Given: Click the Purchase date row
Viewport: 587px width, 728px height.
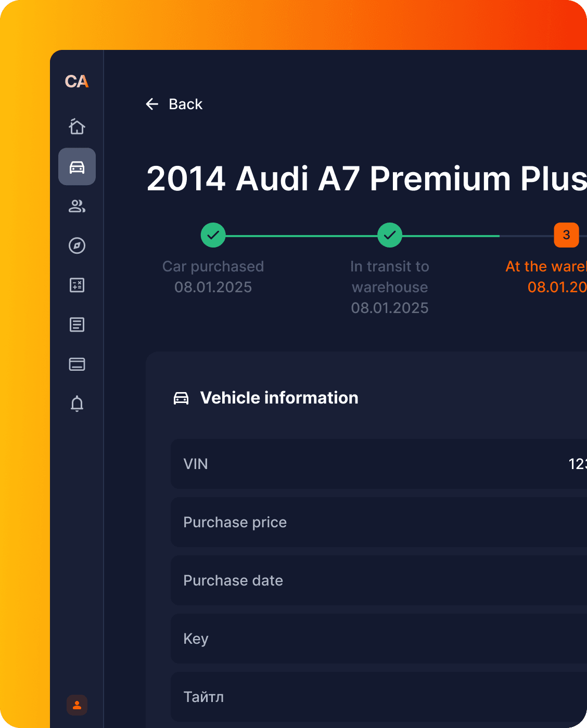Looking at the screenshot, I should 379,580.
